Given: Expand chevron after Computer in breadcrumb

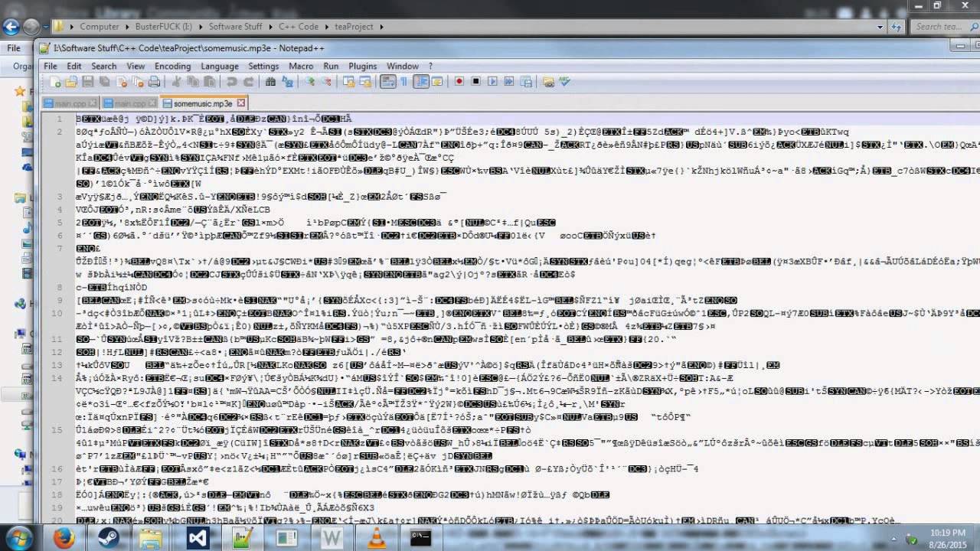Looking at the screenshot, I should [x=126, y=27].
